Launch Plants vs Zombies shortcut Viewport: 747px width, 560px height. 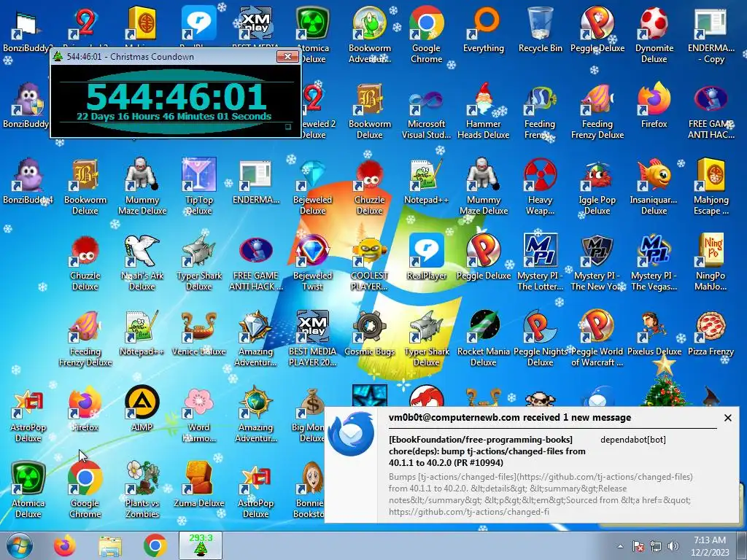click(142, 489)
